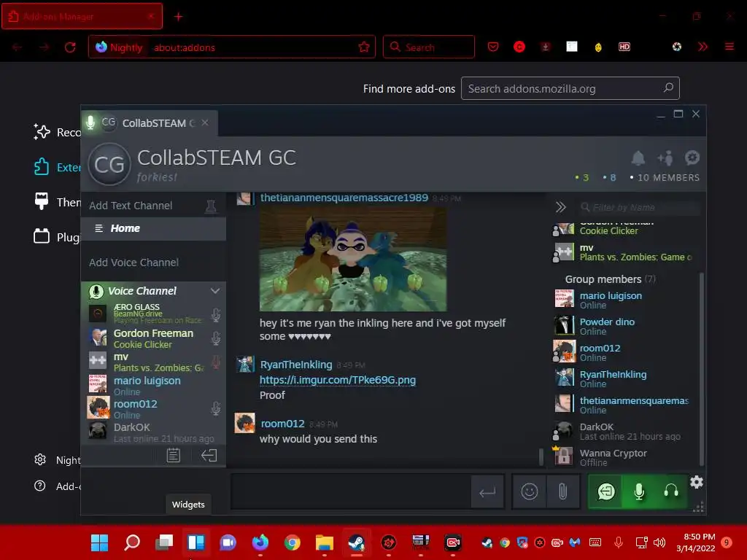Click the member list scrollbar
Screen dimensions: 747x560
[x=701, y=369]
